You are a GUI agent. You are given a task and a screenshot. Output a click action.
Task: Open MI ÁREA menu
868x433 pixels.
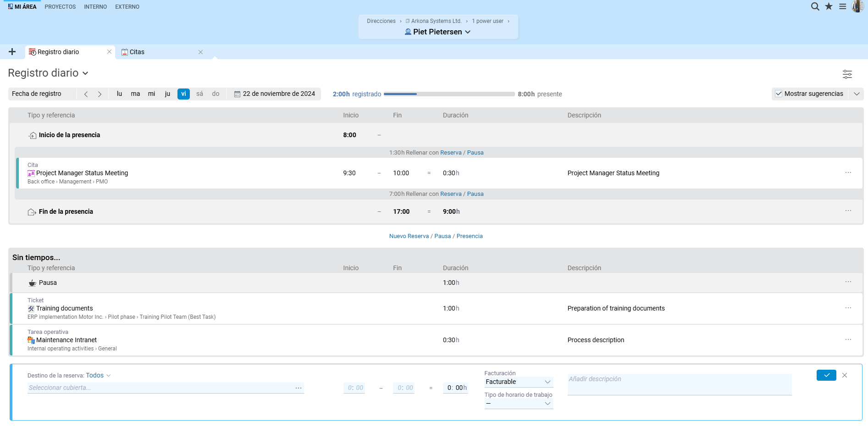click(22, 6)
